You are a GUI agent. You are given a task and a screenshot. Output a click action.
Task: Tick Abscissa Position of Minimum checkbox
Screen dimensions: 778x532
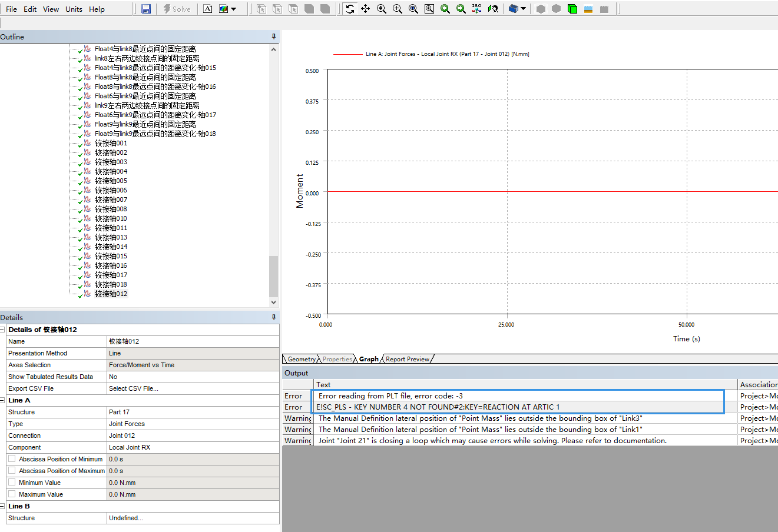coord(12,459)
